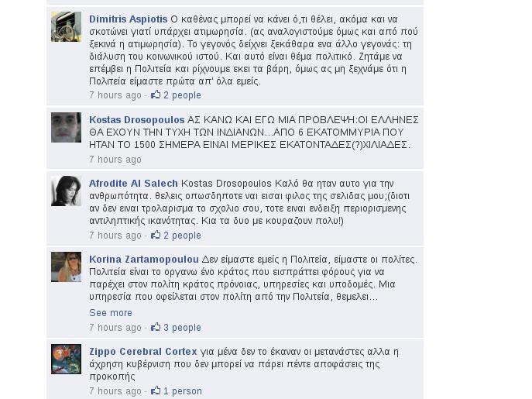View 3 people who liked Korina's comment
The width and height of the screenshot is (532, 399).
coord(182,328)
